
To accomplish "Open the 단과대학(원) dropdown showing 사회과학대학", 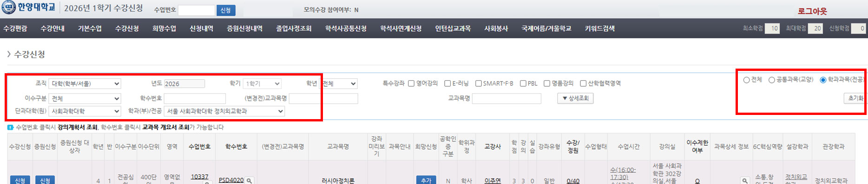I will 85,111.
